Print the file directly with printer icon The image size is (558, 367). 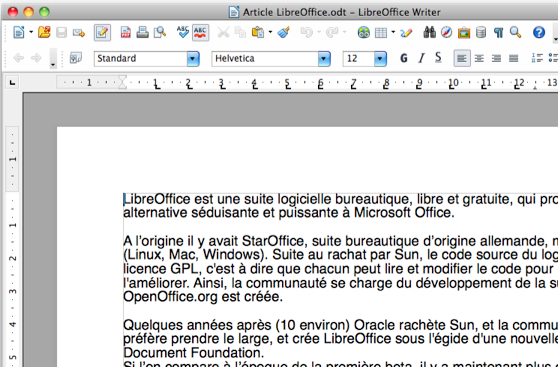142,33
